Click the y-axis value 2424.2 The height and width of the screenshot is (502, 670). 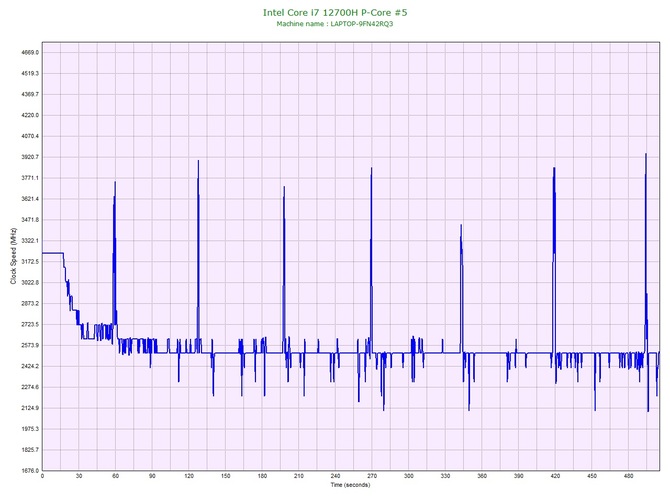tap(30, 367)
